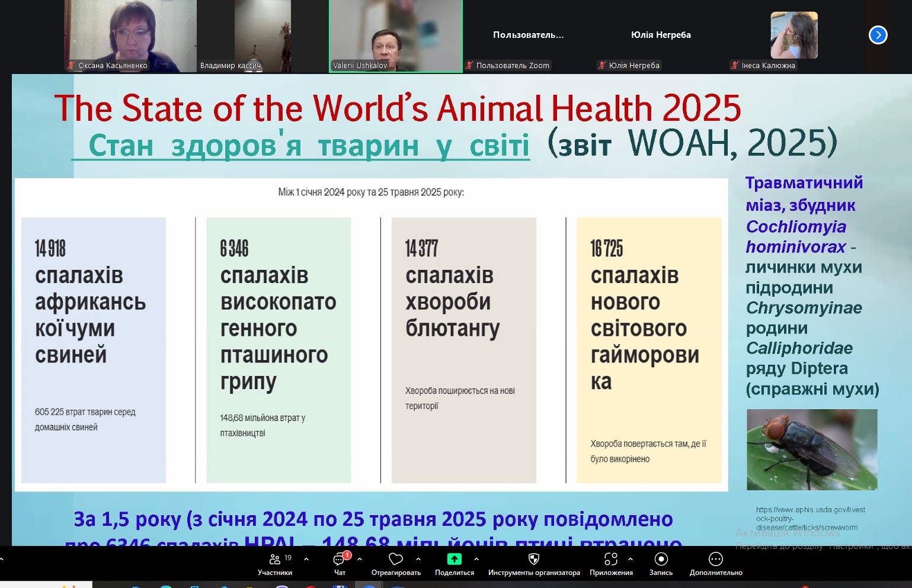
Task: Select Інеса Калюжна's participant tile
Action: point(793,36)
